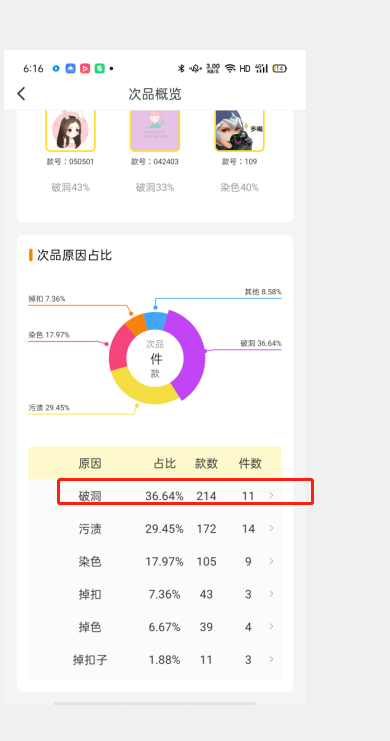Open product thumbnail with style number 109
Image resolution: width=390 pixels, height=741 pixels.
[239, 130]
